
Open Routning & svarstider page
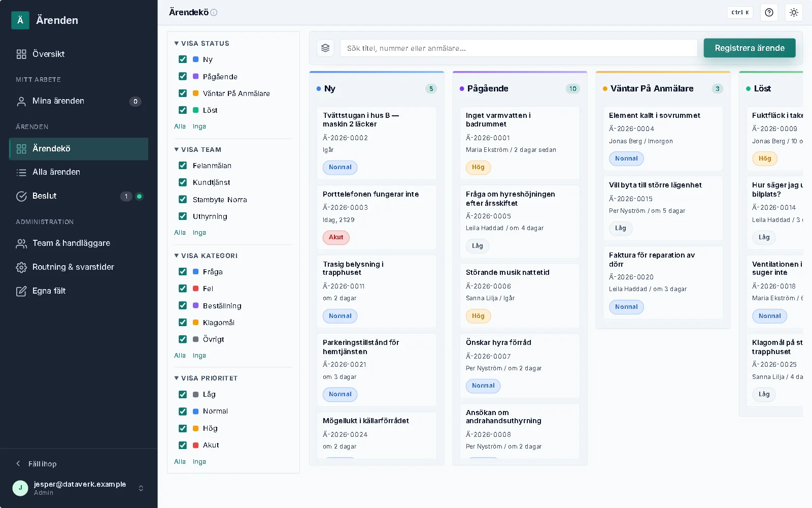point(79,267)
